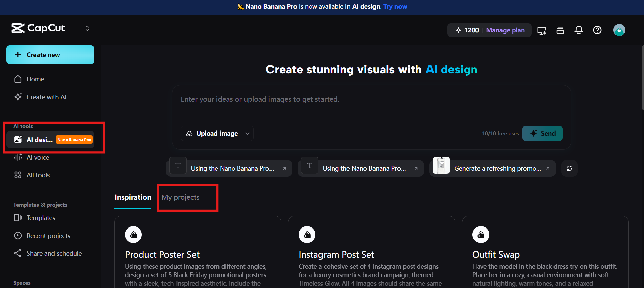Screen dimensions: 644x288
Task: Open Home in the sidebar
Action: [50, 79]
